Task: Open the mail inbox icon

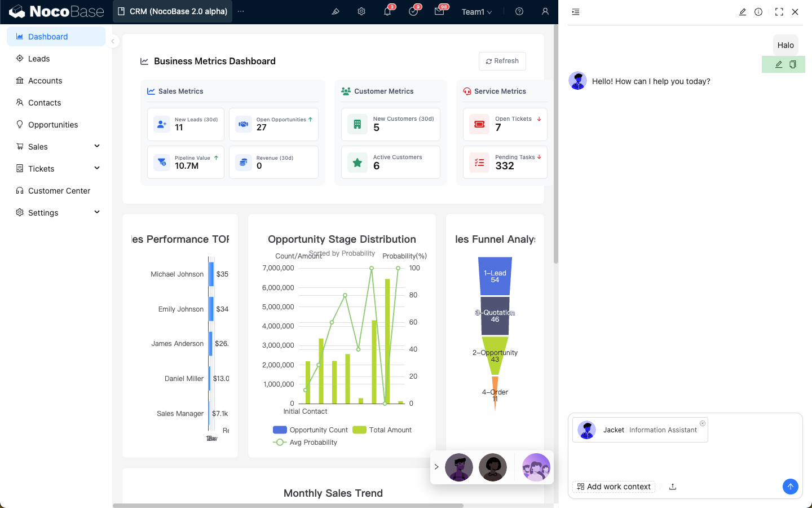Action: pos(439,11)
